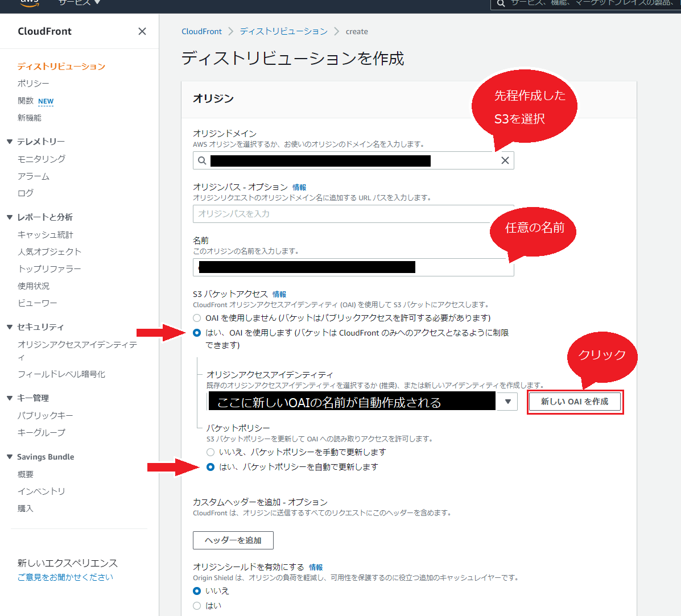Open the origin access identity dropdown arrow
The width and height of the screenshot is (681, 616).
[507, 402]
